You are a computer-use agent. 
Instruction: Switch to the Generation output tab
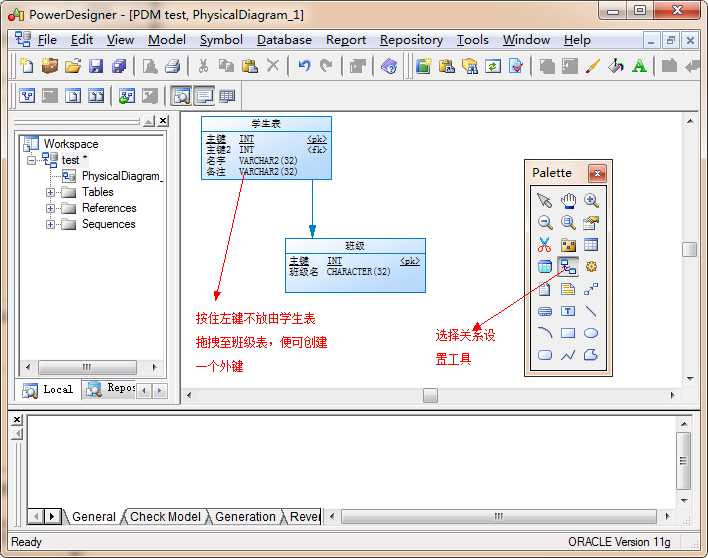[245, 517]
